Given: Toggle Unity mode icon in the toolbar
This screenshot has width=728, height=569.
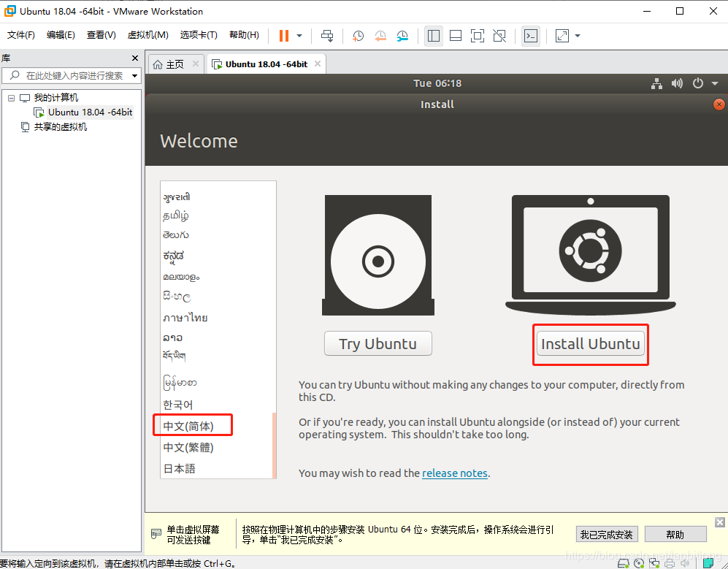Looking at the screenshot, I should 499,36.
